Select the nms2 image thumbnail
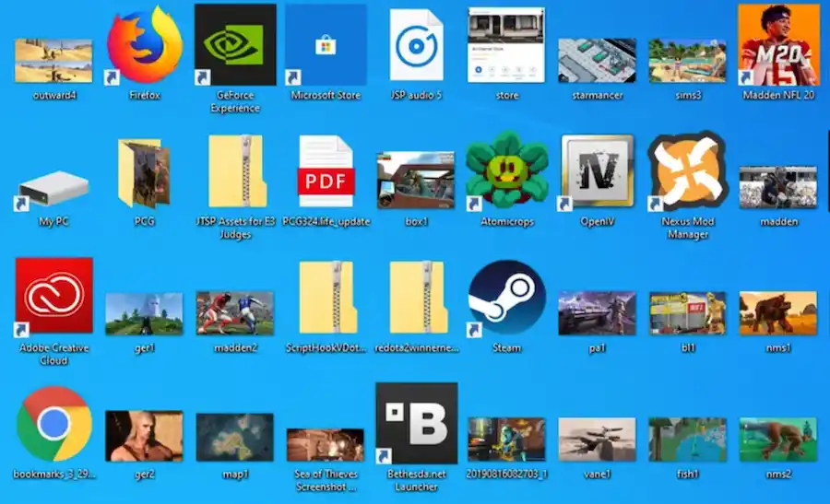830x504 pixels. pos(778,440)
